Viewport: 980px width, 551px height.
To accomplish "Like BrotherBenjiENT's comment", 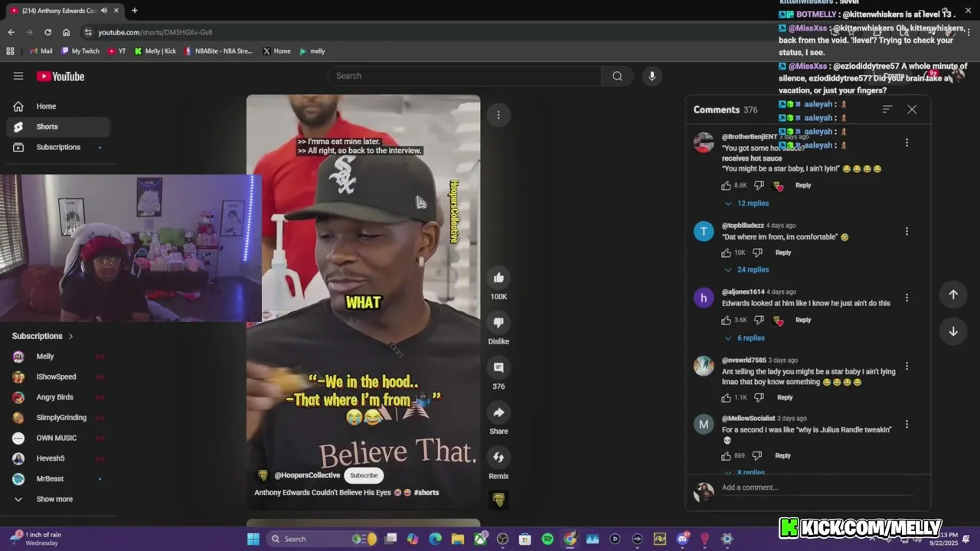I will 726,185.
